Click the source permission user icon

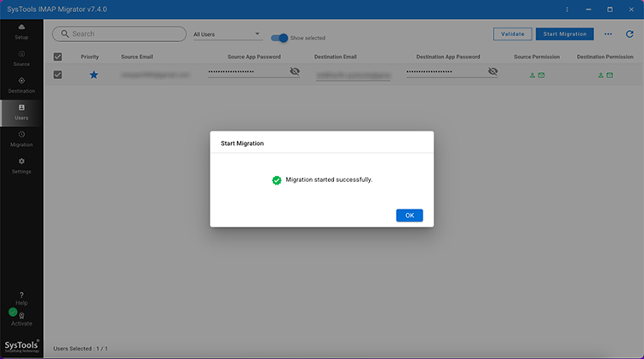[x=532, y=76]
